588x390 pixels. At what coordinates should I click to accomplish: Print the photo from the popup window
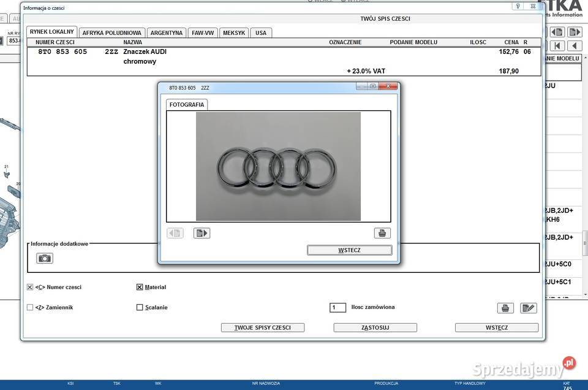(382, 233)
